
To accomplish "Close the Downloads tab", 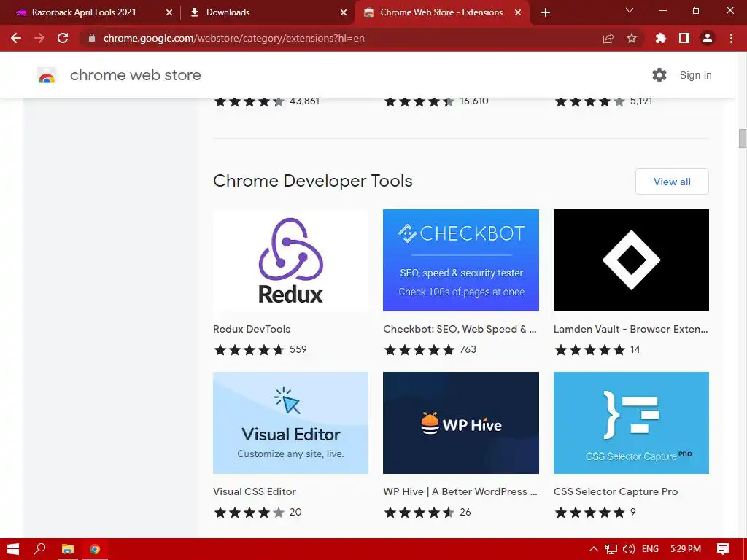I will (344, 12).
